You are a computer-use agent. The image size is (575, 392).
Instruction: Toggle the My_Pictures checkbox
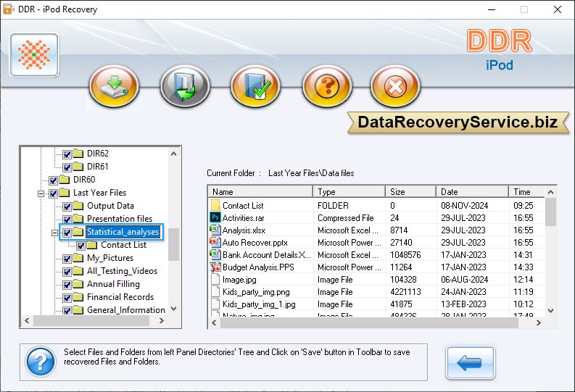point(67,259)
